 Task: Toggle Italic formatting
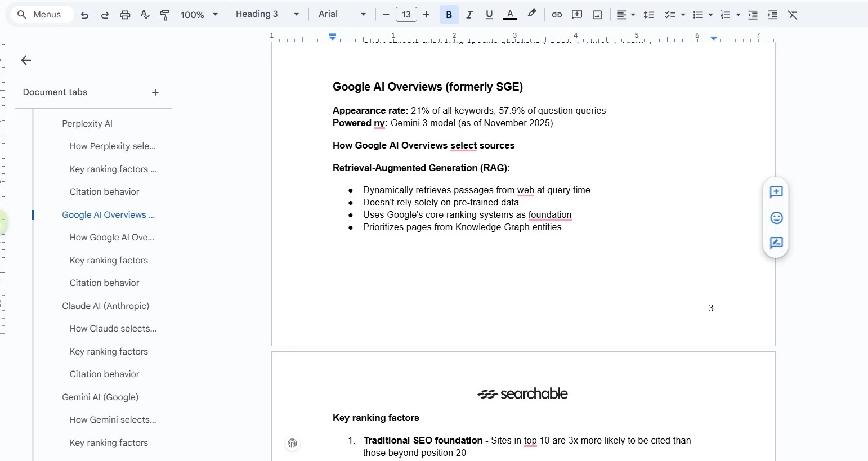click(469, 15)
